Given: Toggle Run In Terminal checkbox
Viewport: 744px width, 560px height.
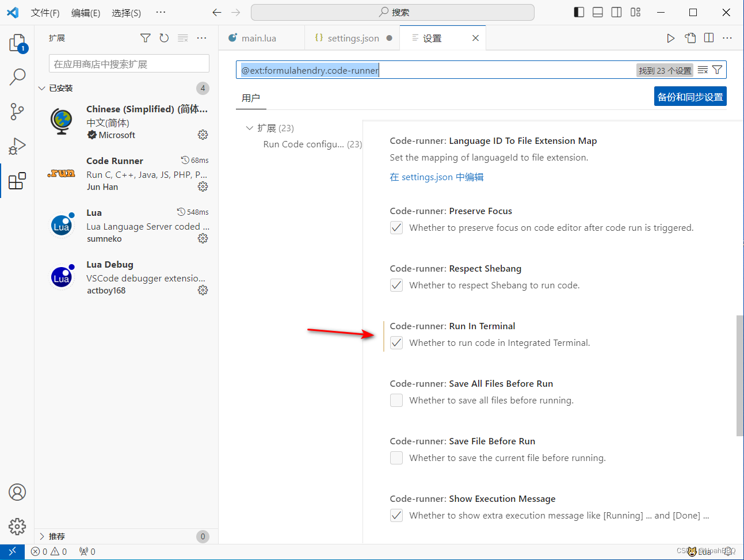Looking at the screenshot, I should pyautogui.click(x=396, y=342).
